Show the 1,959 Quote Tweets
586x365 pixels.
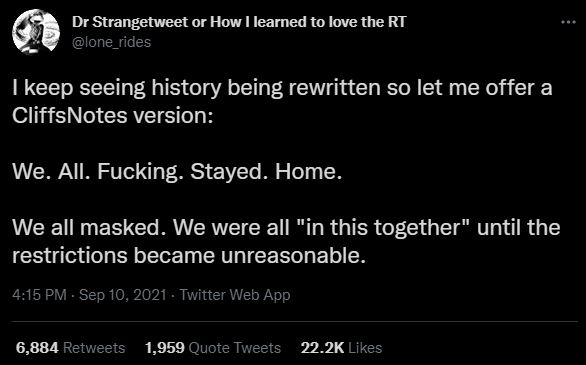[213, 348]
